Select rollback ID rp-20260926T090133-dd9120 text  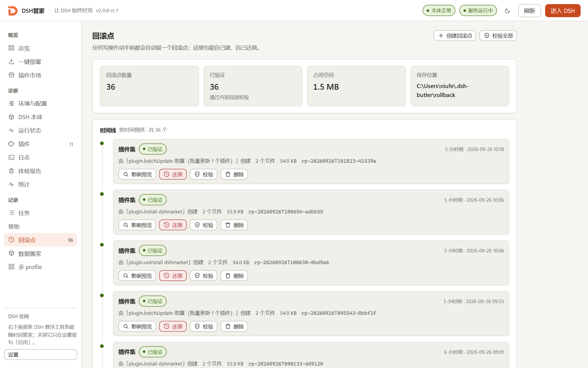coord(286,364)
